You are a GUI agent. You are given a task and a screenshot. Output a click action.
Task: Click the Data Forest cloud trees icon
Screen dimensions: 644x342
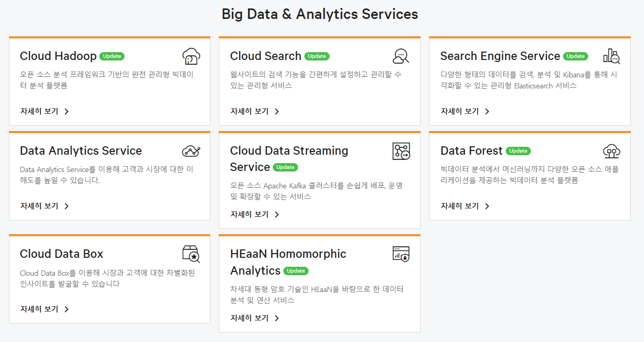(611, 151)
